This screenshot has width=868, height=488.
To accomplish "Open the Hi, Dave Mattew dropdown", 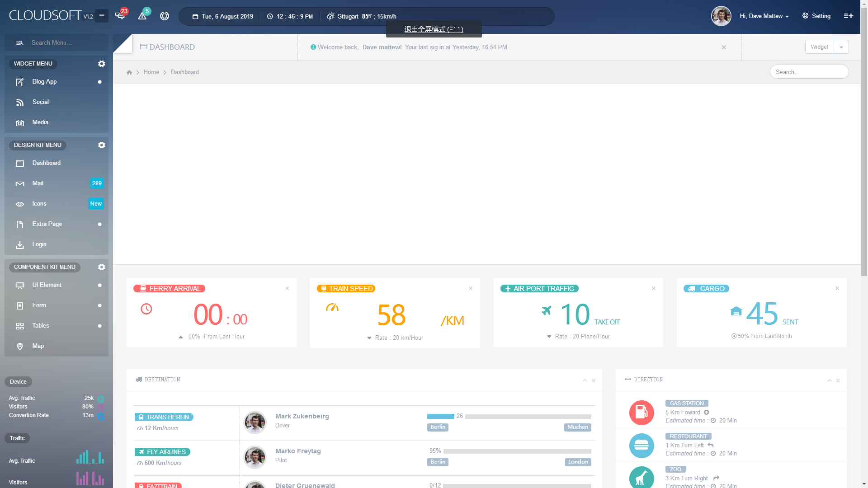I will (764, 16).
